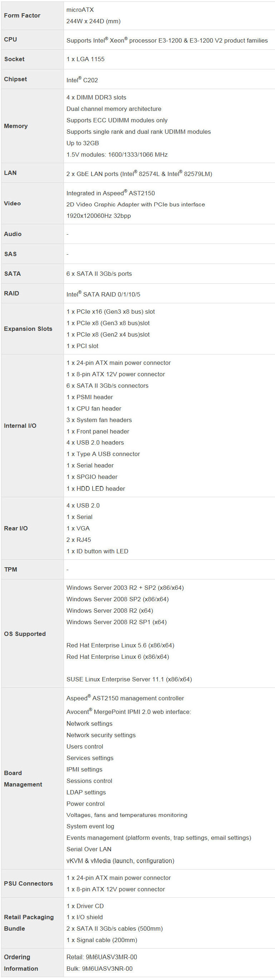Click the "1 x PCI slot" line
The image size is (275, 980).
click(x=82, y=346)
